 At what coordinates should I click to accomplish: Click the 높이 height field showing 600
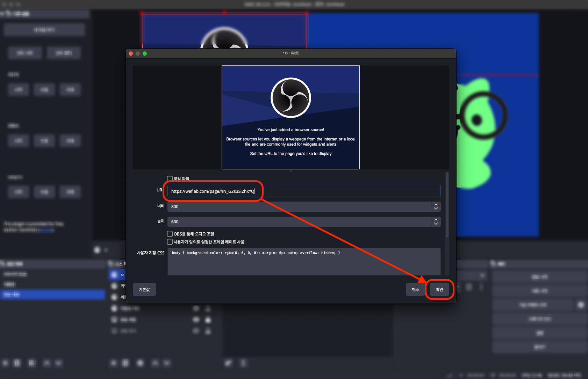click(299, 222)
